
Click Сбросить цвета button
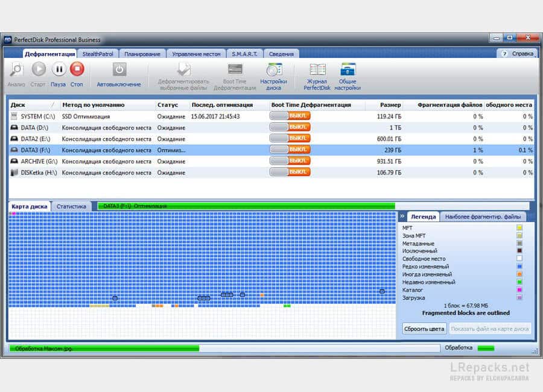pyautogui.click(x=424, y=329)
